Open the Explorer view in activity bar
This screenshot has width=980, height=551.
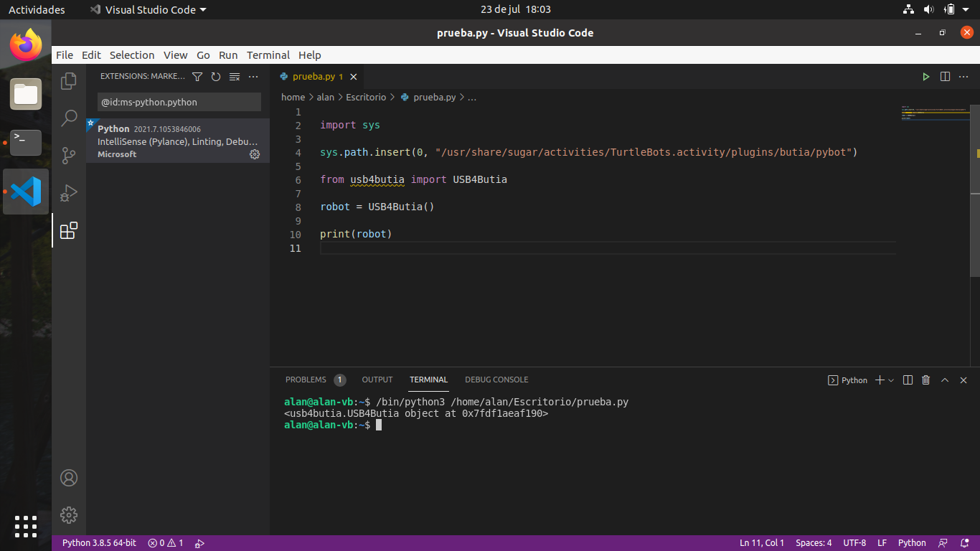pyautogui.click(x=69, y=81)
